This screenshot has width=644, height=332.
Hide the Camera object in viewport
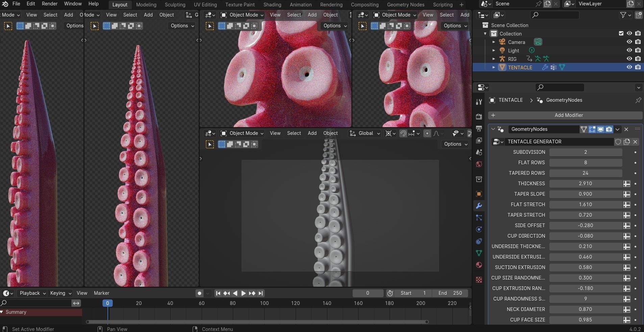(x=629, y=42)
